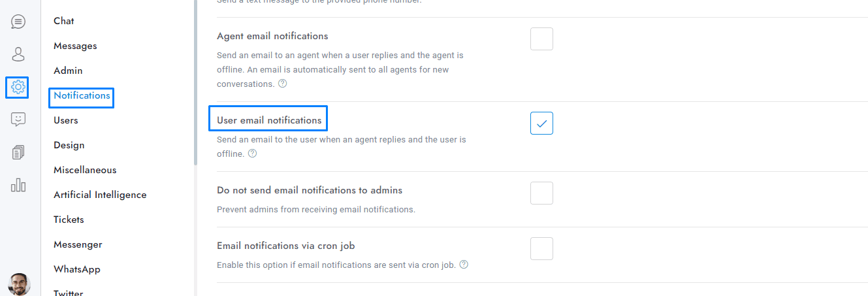Select the Design settings tab

point(69,145)
